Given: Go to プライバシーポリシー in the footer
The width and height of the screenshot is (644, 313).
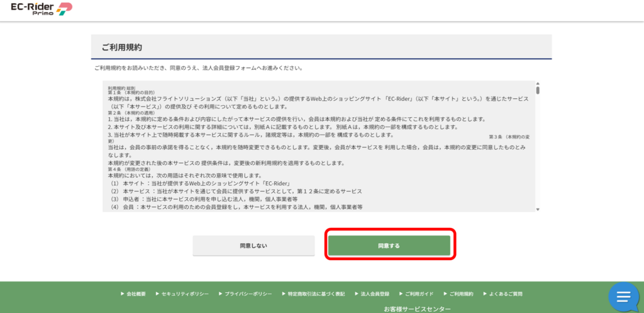Looking at the screenshot, I should pos(248,294).
